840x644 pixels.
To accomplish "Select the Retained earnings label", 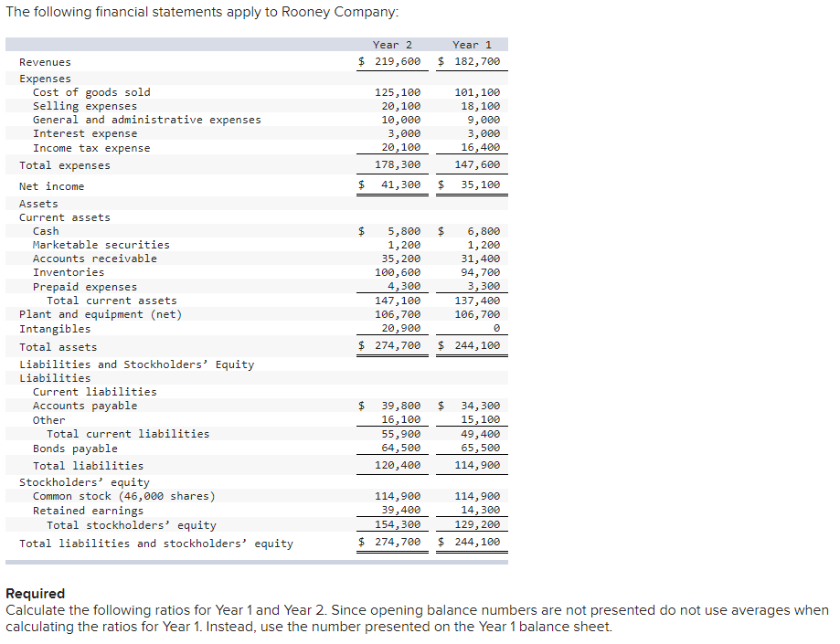I will [x=89, y=511].
